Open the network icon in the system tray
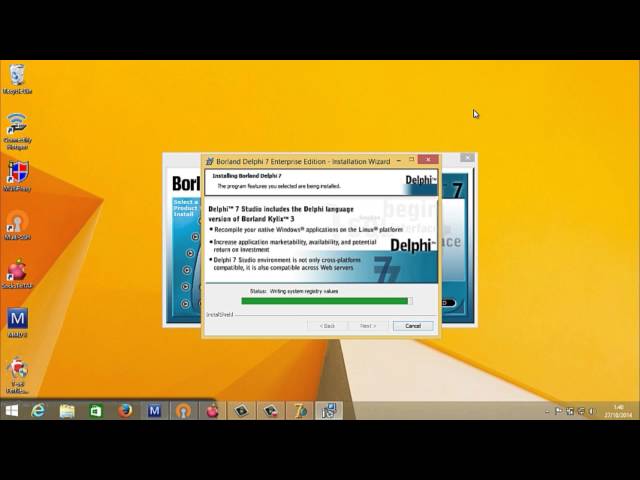 (580, 411)
